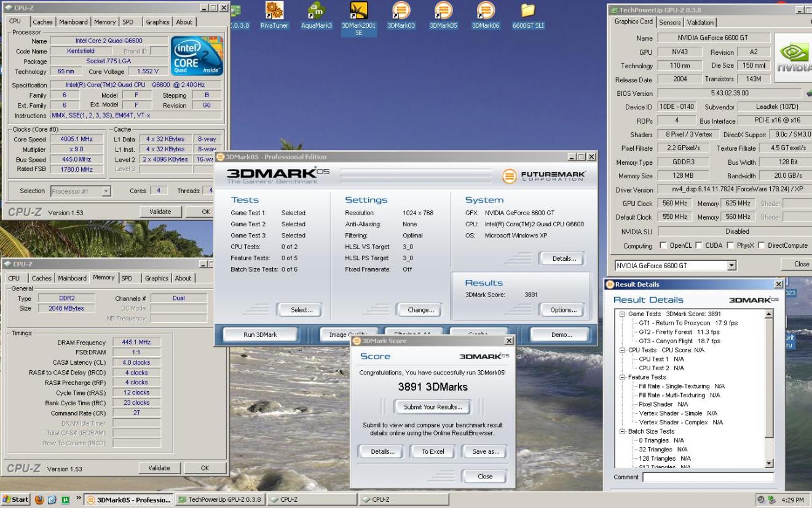The image size is (812, 508).
Task: Open the 6600GT SLI desktop folder
Action: [x=528, y=15]
